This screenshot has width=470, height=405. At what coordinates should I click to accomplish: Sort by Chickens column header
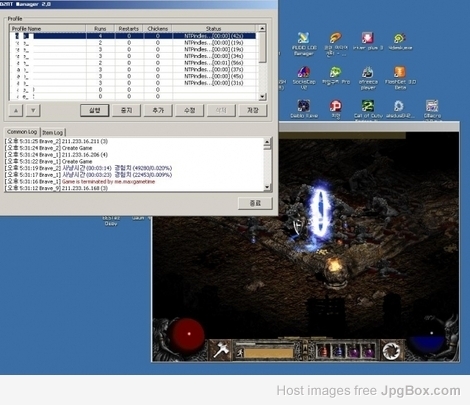point(158,29)
